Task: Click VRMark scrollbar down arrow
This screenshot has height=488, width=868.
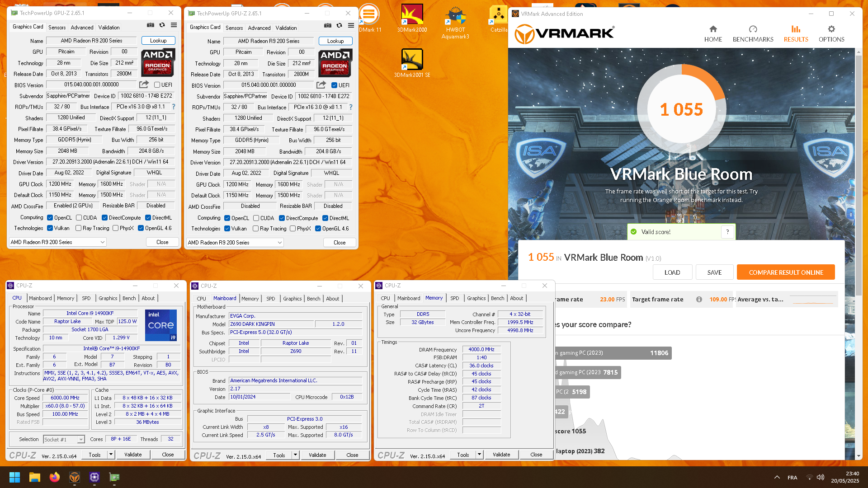Action: click(x=859, y=456)
